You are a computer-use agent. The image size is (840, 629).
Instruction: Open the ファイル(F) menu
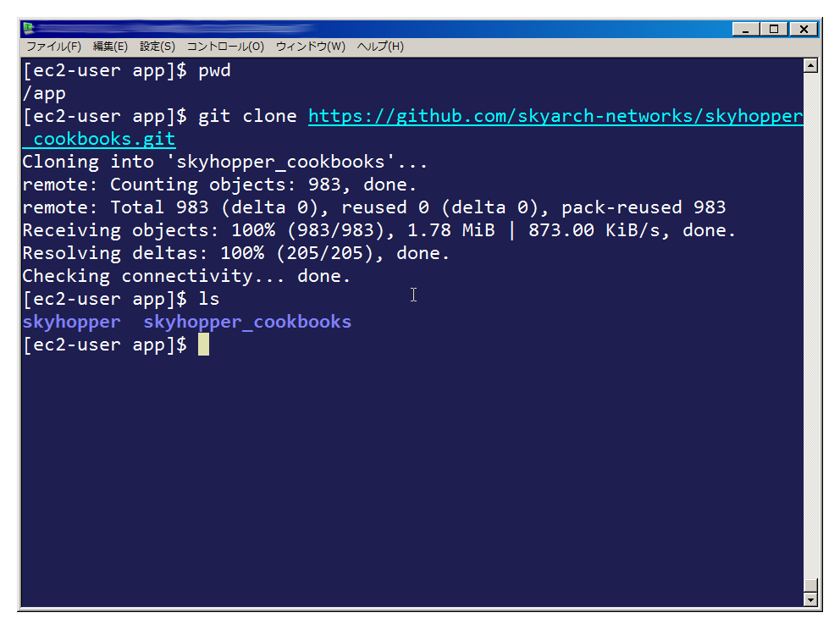coord(53,47)
